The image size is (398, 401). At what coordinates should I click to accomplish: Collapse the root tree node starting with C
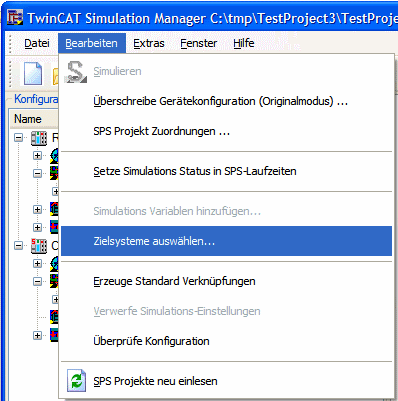[19, 246]
